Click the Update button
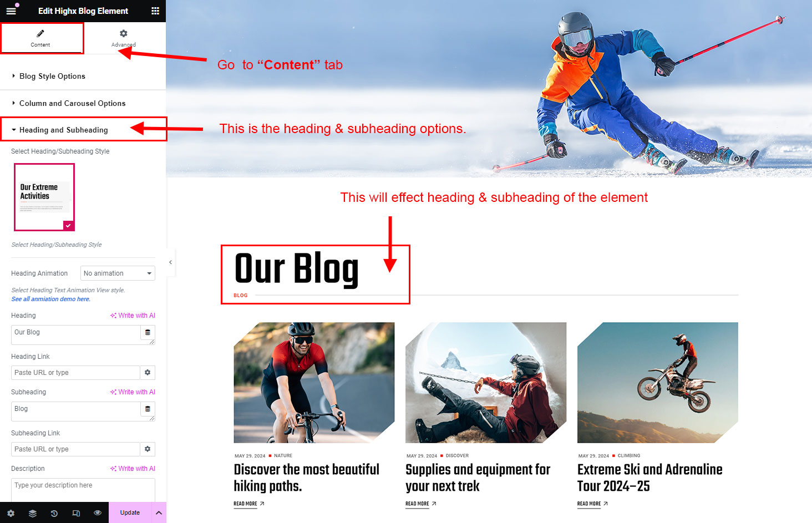Screen dimensions: 812x523 [x=130, y=513]
